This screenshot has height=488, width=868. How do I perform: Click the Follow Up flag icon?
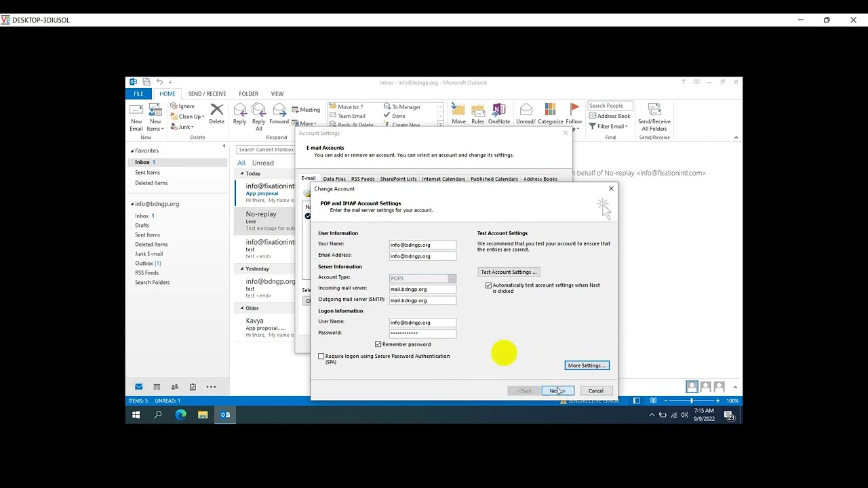[x=574, y=109]
